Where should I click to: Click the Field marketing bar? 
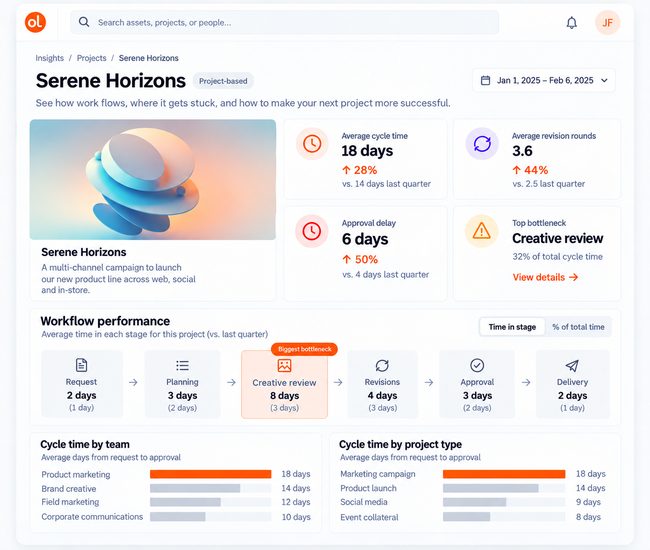(x=185, y=502)
